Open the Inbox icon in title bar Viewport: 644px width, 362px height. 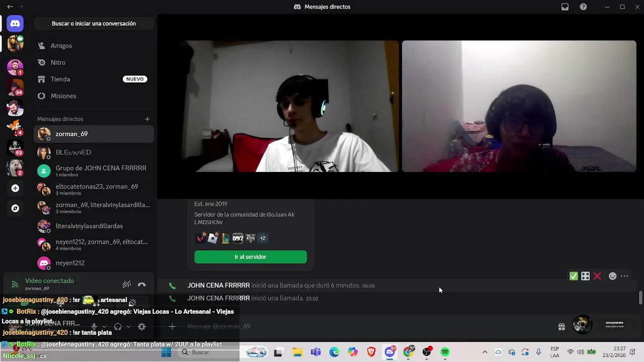point(565,7)
